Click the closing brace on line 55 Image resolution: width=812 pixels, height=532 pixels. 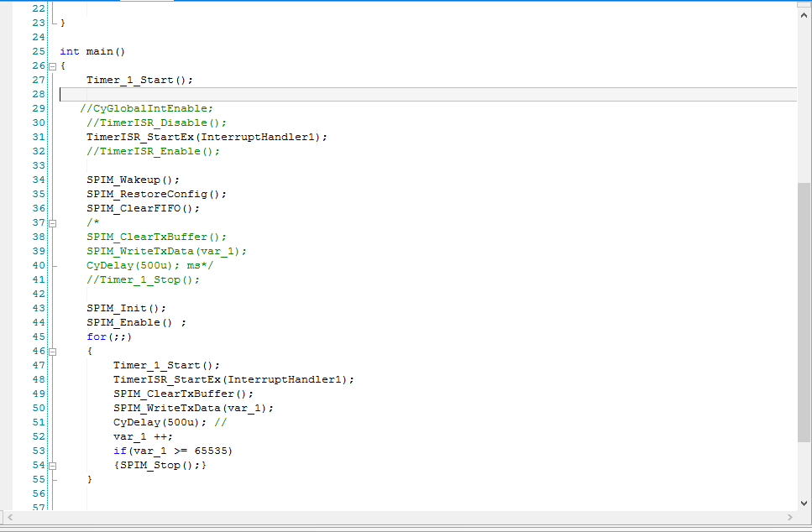90,479
